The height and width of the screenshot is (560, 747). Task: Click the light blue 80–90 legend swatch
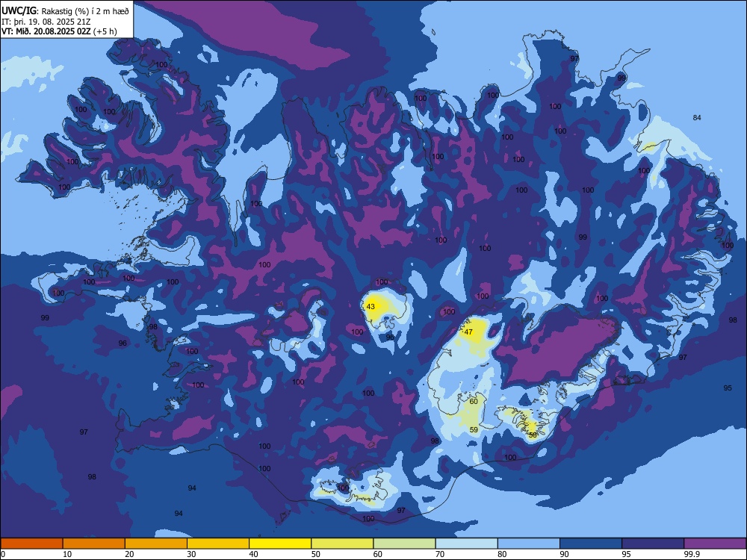click(529, 544)
